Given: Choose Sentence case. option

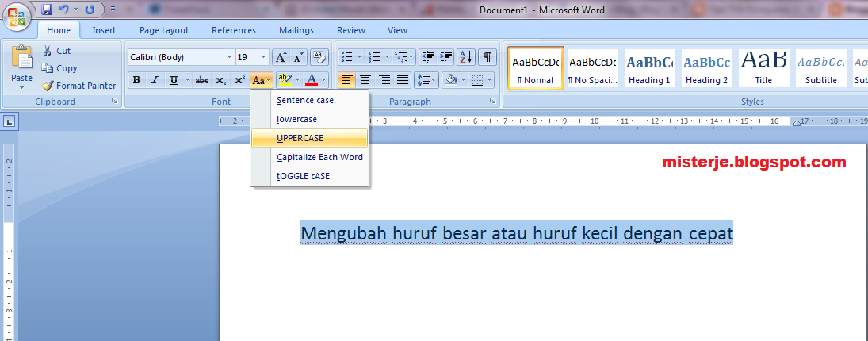Looking at the screenshot, I should click(x=309, y=100).
